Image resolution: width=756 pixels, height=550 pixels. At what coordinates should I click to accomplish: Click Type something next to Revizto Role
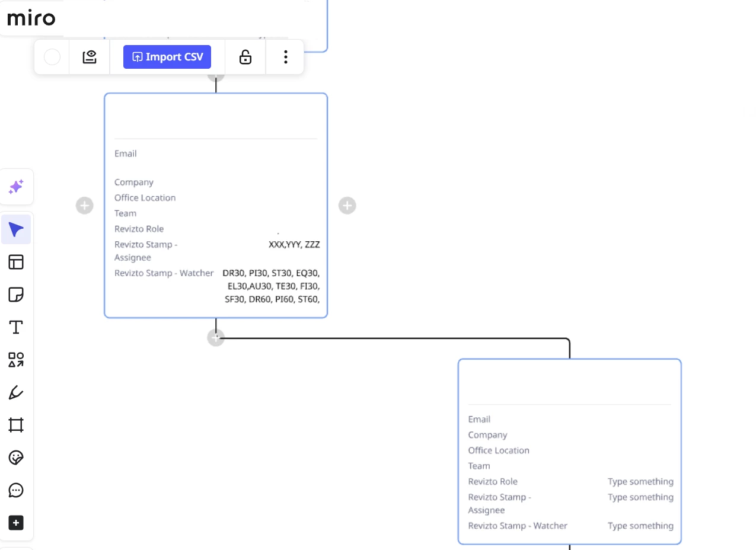click(x=640, y=482)
